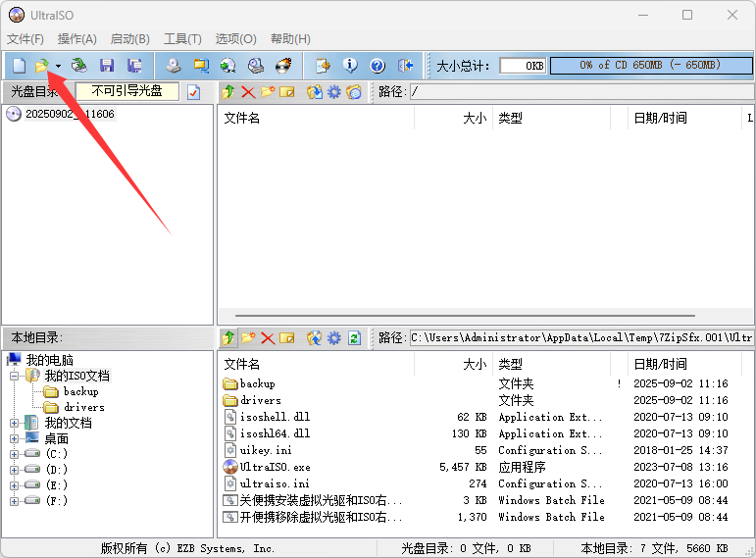Screen dimensions: 756x558
Task: Sort local pane by 大小 column header
Action: point(453,364)
